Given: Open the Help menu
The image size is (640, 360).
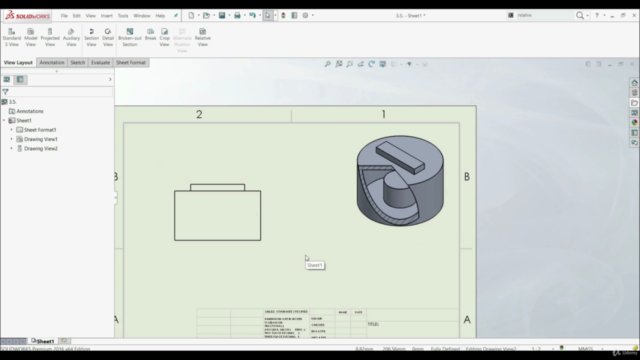Looking at the screenshot, I should 160,16.
